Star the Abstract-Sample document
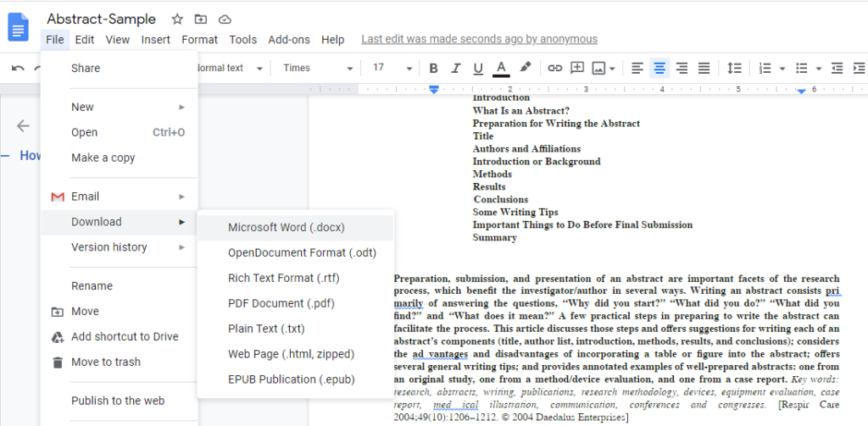868x426 pixels. [x=177, y=19]
